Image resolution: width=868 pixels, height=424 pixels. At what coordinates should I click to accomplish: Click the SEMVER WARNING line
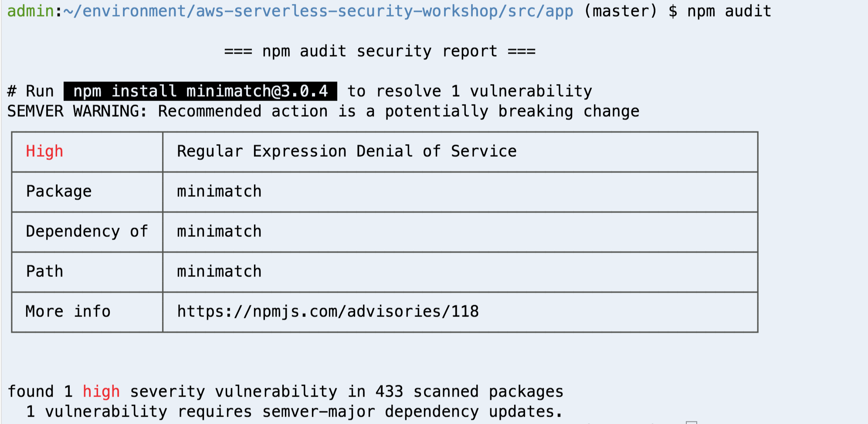(323, 111)
